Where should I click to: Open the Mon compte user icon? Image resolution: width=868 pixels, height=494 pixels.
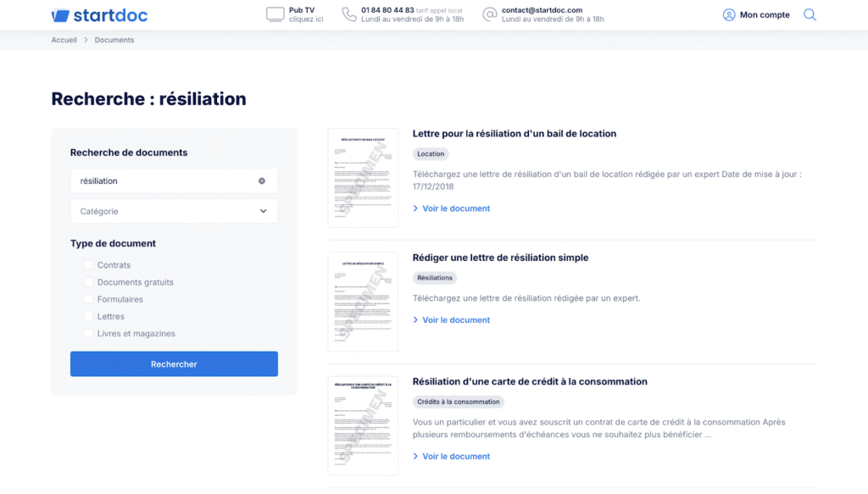click(x=729, y=14)
